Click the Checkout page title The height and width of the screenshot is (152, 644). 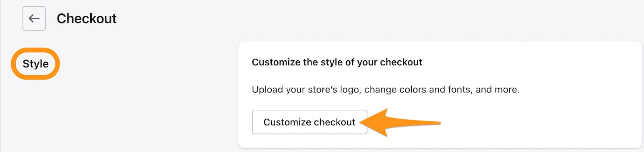point(87,18)
